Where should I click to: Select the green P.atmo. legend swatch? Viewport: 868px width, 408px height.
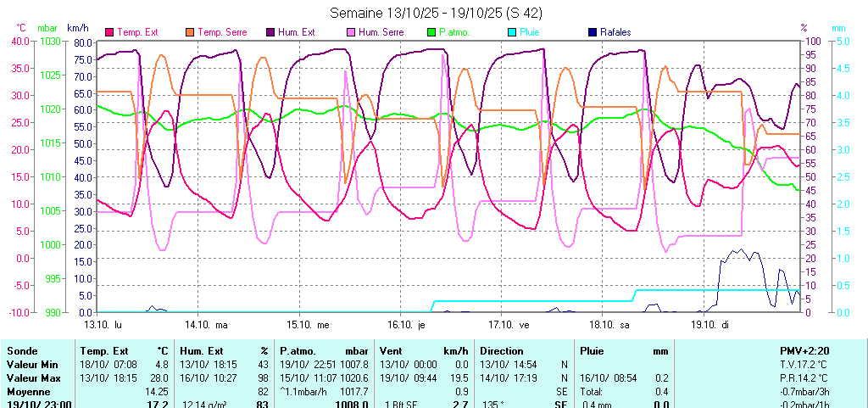point(431,32)
